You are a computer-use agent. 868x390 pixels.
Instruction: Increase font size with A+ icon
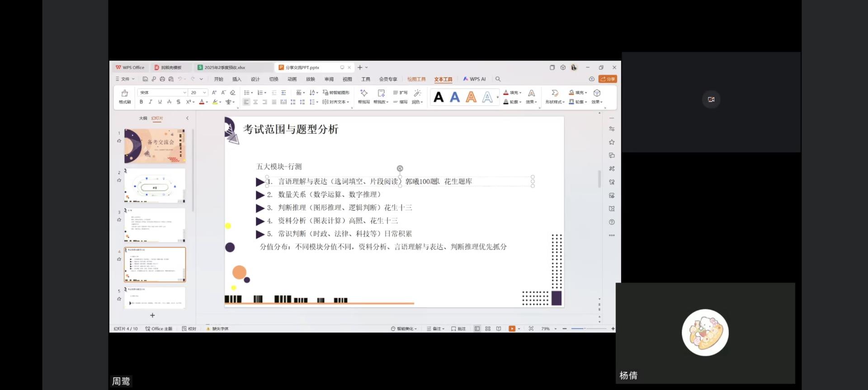(x=214, y=92)
